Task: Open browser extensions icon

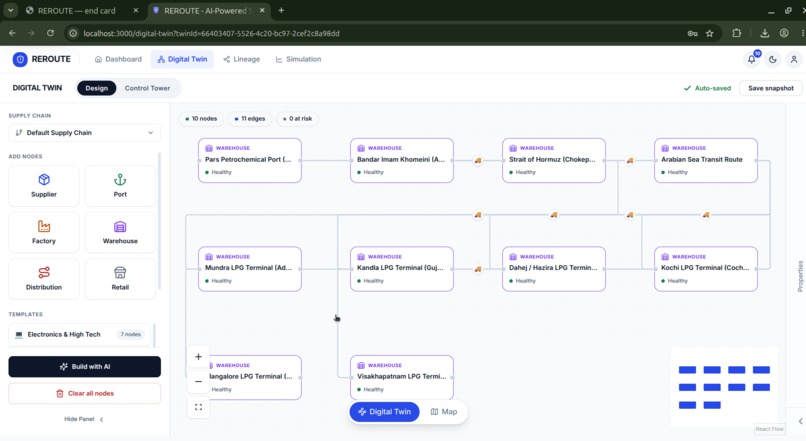Action: (737, 33)
